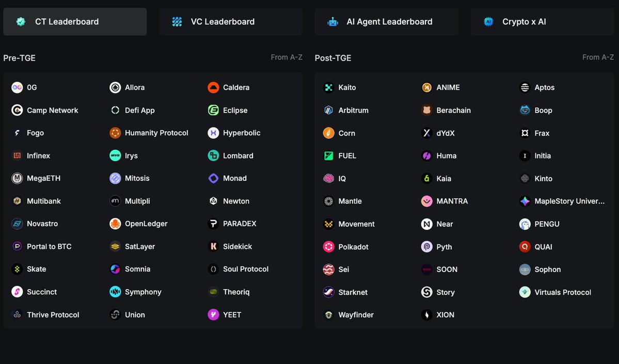Select the Crypto x AI tab

click(542, 22)
